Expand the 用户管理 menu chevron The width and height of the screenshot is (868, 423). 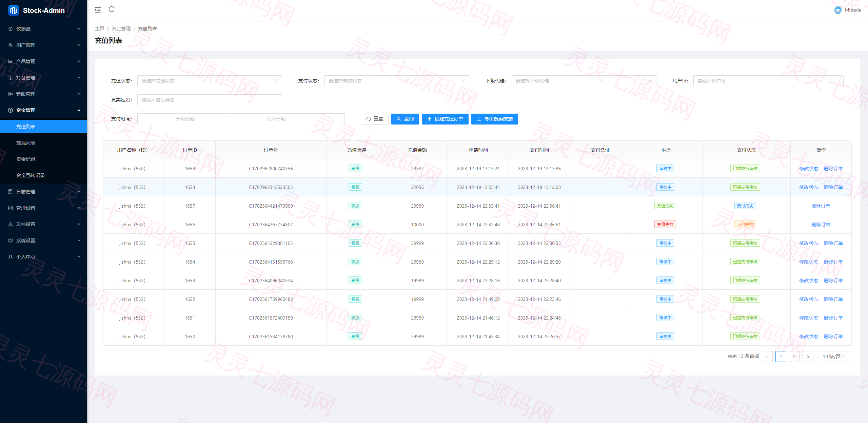click(79, 45)
